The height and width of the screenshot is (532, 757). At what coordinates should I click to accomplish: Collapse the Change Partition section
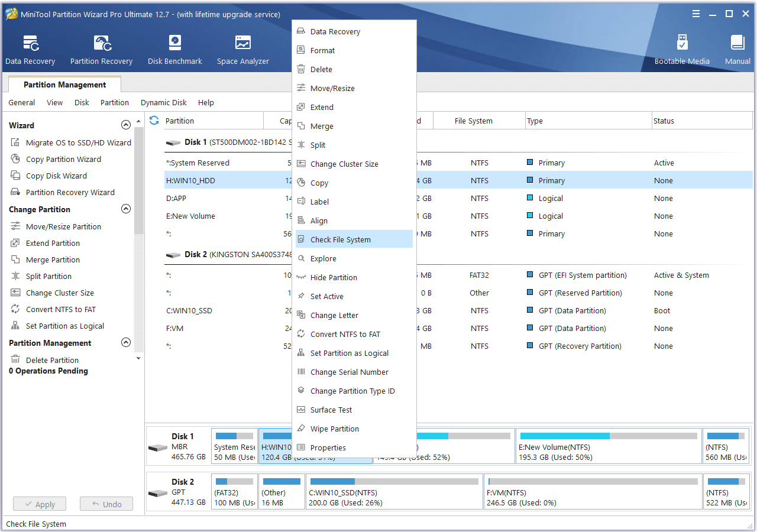pos(125,209)
